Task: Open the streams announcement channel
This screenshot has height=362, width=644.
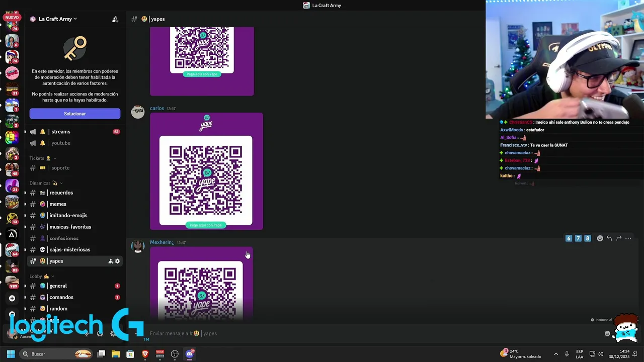Action: pyautogui.click(x=74, y=132)
